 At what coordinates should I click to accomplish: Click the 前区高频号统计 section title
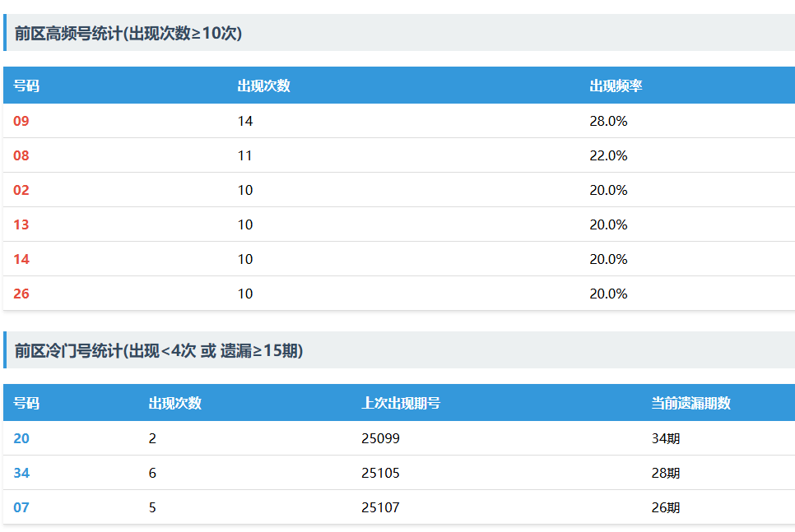pos(128,33)
